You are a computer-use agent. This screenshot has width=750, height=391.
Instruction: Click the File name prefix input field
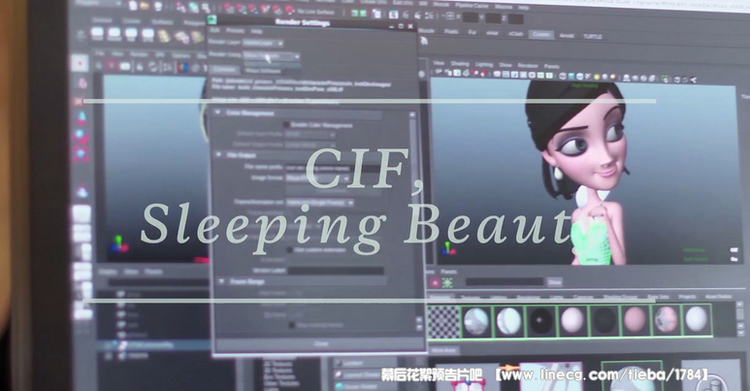tap(333, 168)
